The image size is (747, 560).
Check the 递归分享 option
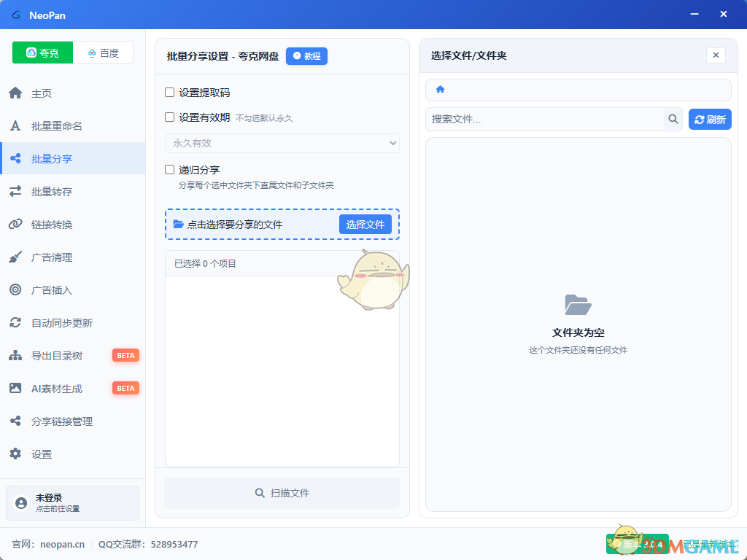(170, 170)
